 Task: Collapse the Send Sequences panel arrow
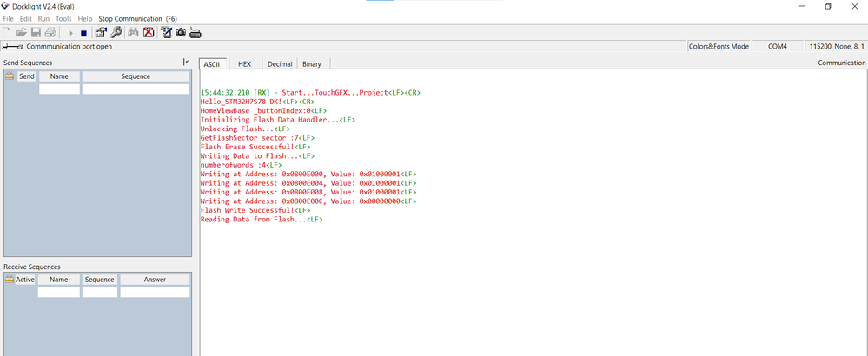click(186, 62)
